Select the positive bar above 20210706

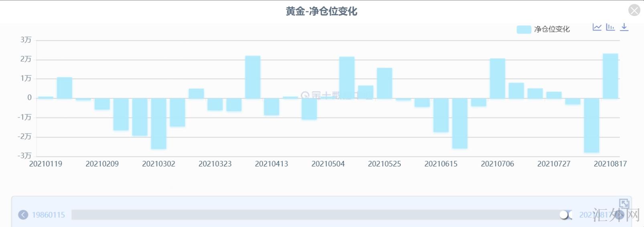[x=497, y=79]
